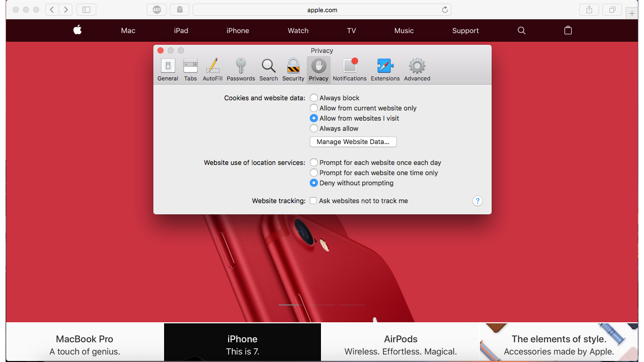The image size is (644, 362).
Task: Click the Apple logo in site navigation
Action: 77,30
